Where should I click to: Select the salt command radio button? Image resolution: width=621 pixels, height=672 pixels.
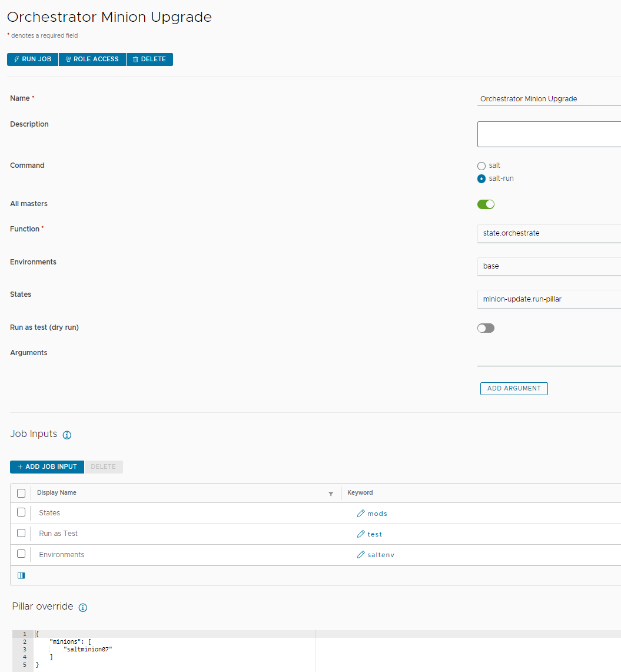click(x=481, y=166)
